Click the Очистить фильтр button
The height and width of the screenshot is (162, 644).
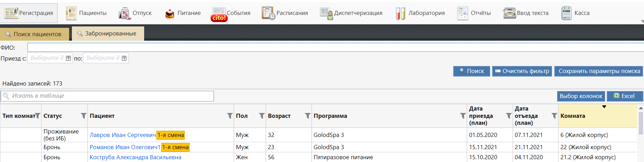[x=522, y=71]
